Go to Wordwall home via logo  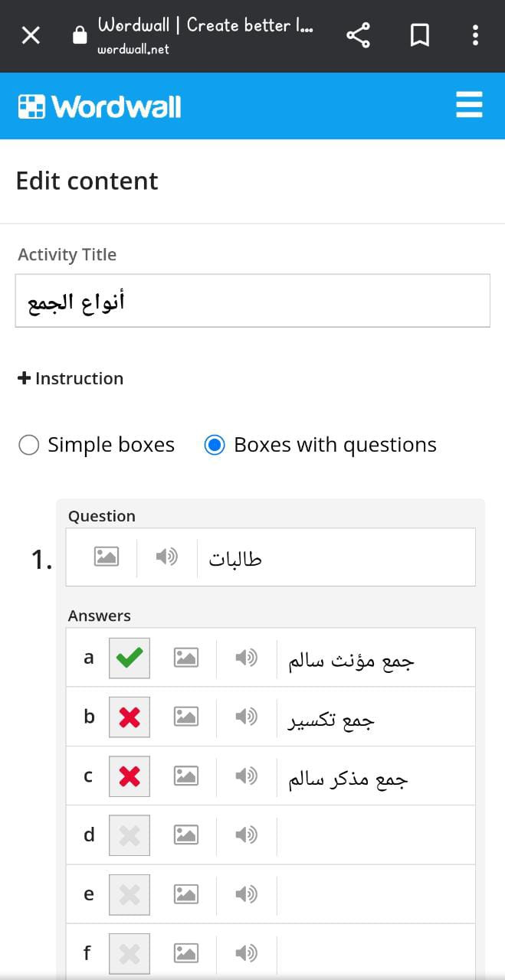pos(100,106)
